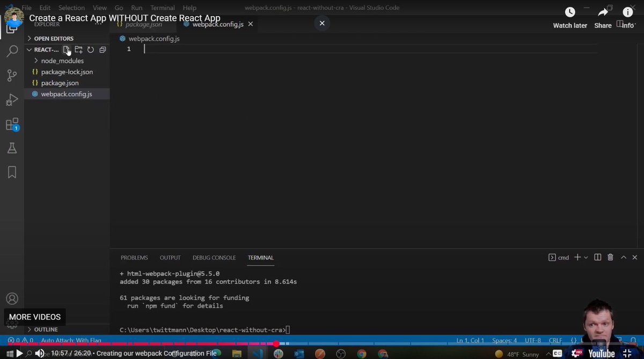Screen dimensions: 644x359
Task: Open the Source Control view icon
Action: click(12, 76)
